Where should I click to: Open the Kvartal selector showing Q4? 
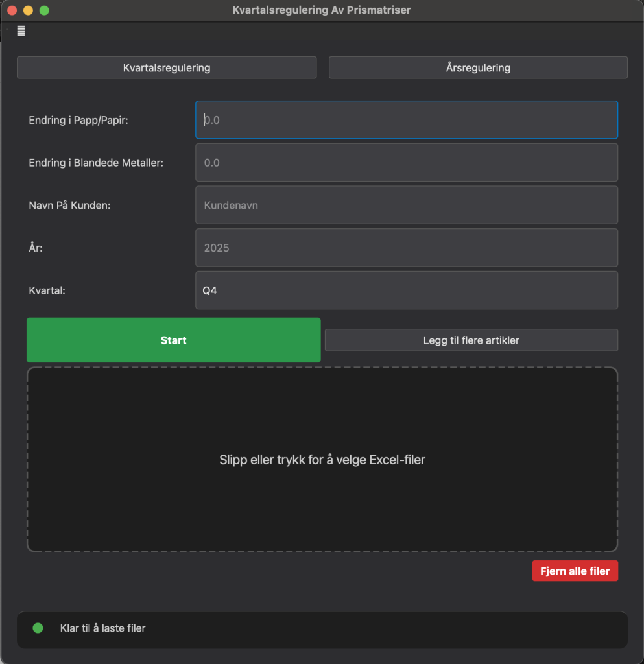pos(406,290)
